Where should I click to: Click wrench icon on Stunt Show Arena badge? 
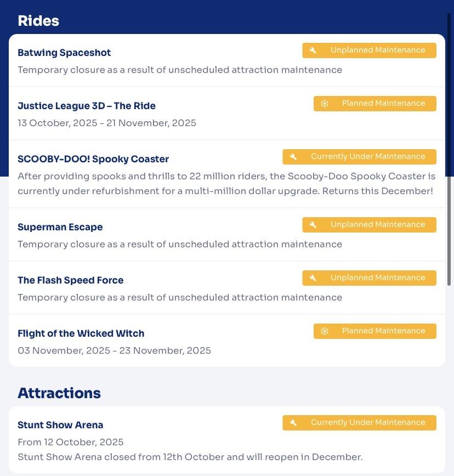(293, 423)
